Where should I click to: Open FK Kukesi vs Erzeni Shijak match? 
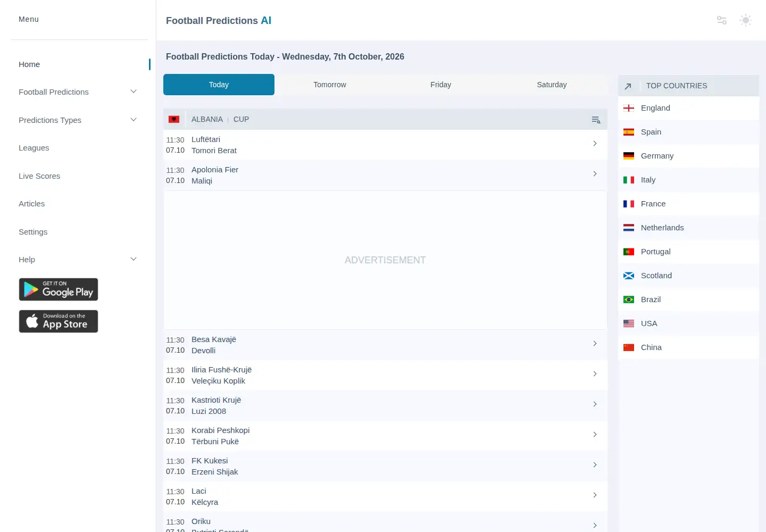click(x=385, y=466)
